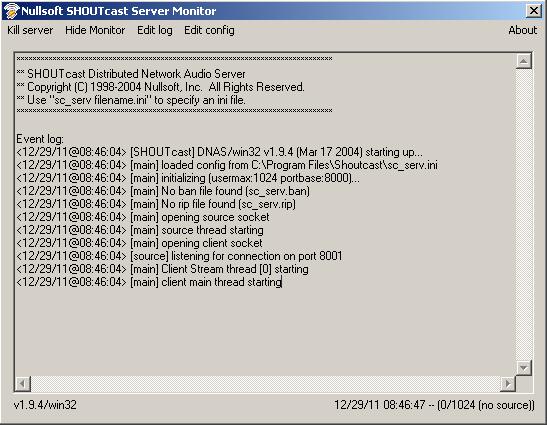The image size is (547, 425).
Task: Click the SHOUTcast app icon in title bar
Action: 11,11
